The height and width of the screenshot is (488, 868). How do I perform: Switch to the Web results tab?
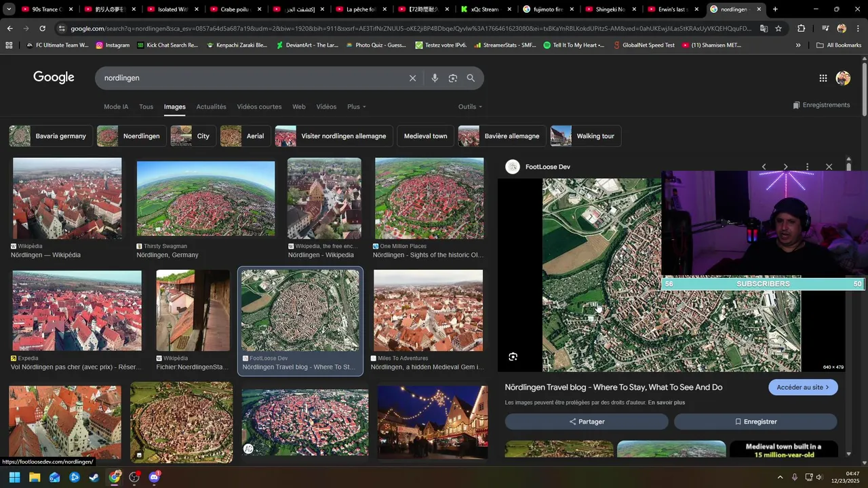[299, 106]
